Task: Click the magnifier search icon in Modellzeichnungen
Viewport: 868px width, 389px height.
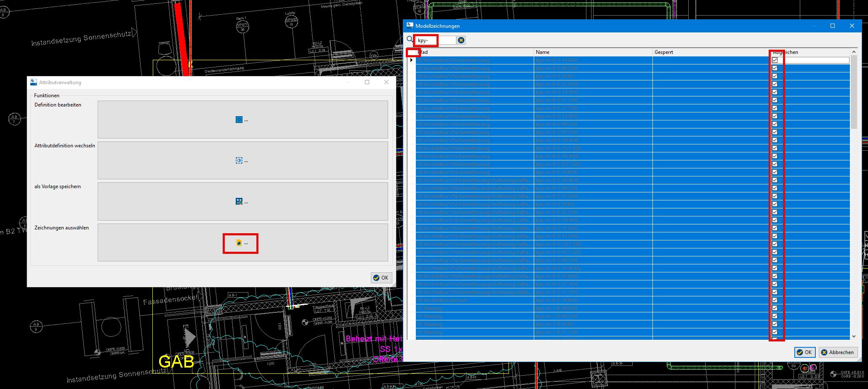Action: (410, 40)
